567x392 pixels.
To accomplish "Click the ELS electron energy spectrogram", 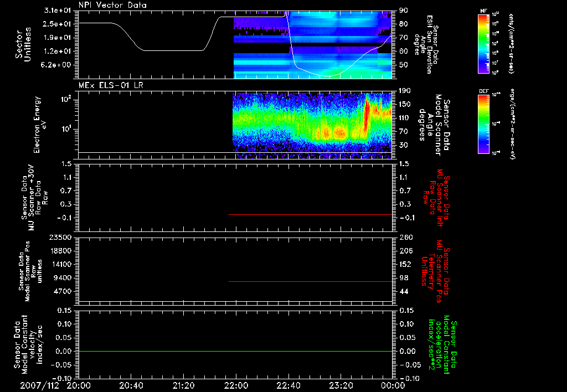I will [312, 126].
